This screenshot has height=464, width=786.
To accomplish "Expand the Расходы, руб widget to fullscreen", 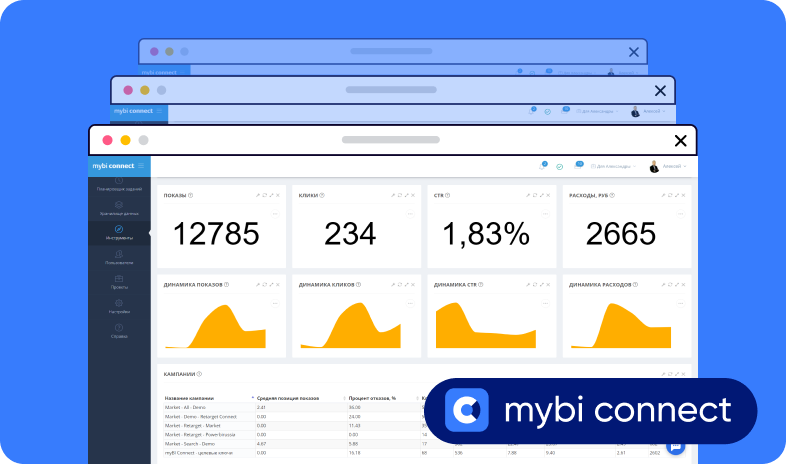I will click(x=677, y=195).
